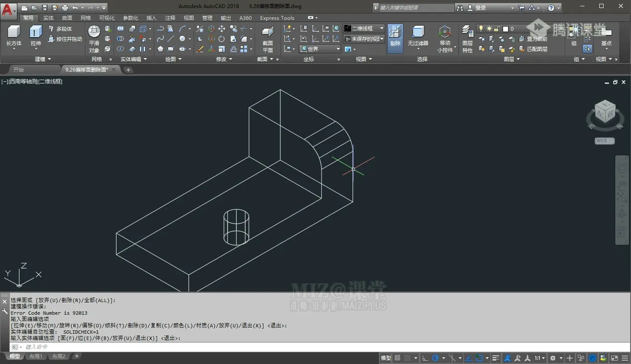
Task: Open the 1:1 annotation scale dropdown
Action: pos(539,358)
